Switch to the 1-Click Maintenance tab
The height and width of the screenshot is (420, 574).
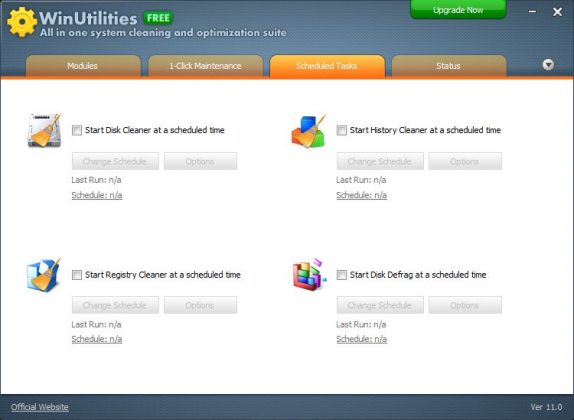click(x=205, y=66)
